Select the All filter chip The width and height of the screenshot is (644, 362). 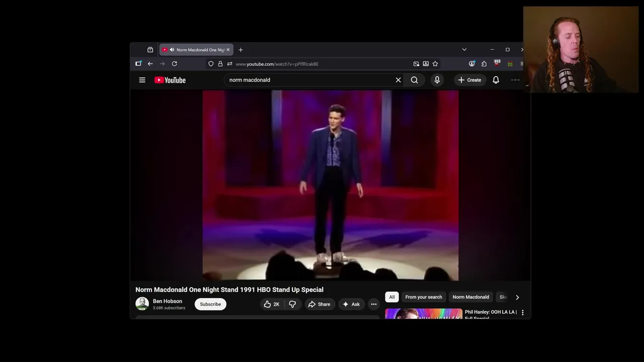[x=392, y=297]
